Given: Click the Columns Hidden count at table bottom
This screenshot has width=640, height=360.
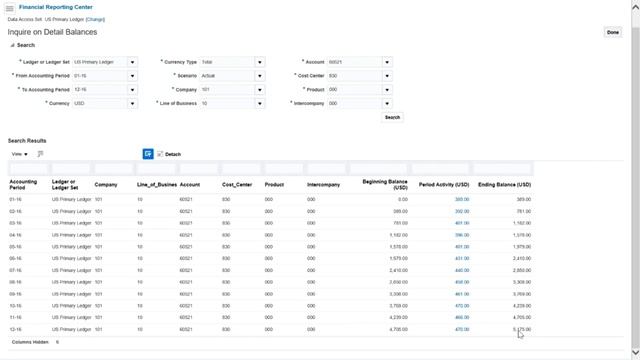Looking at the screenshot, I should pos(57,342).
